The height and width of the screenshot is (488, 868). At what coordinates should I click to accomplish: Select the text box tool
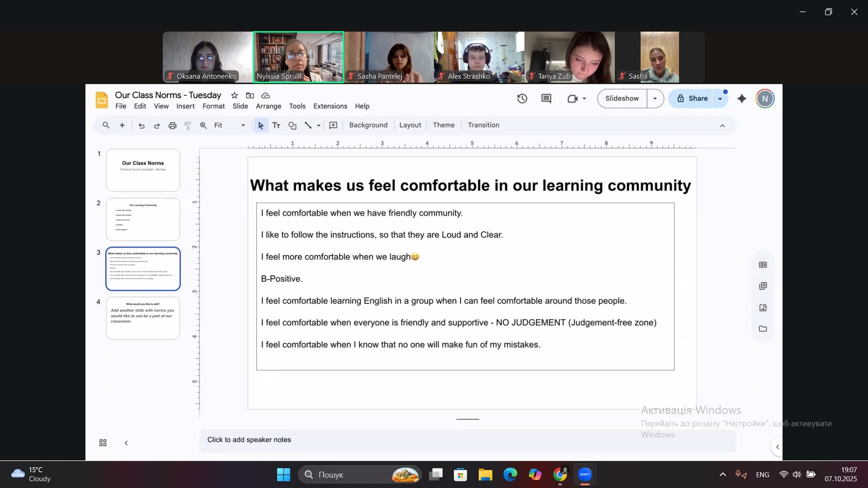(276, 126)
